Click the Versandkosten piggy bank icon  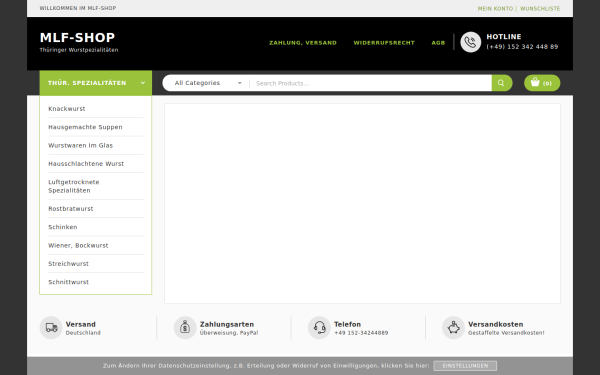point(453,328)
